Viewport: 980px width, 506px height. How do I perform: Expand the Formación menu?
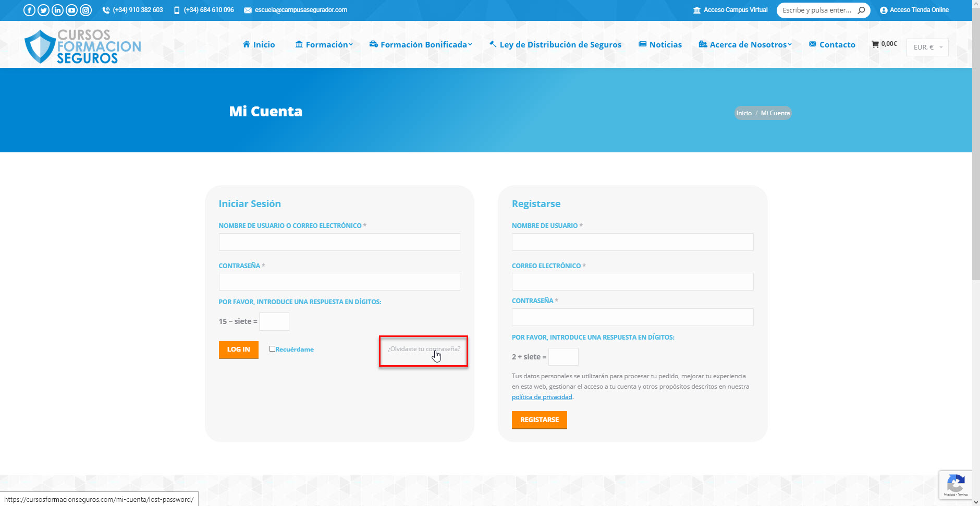click(x=324, y=45)
